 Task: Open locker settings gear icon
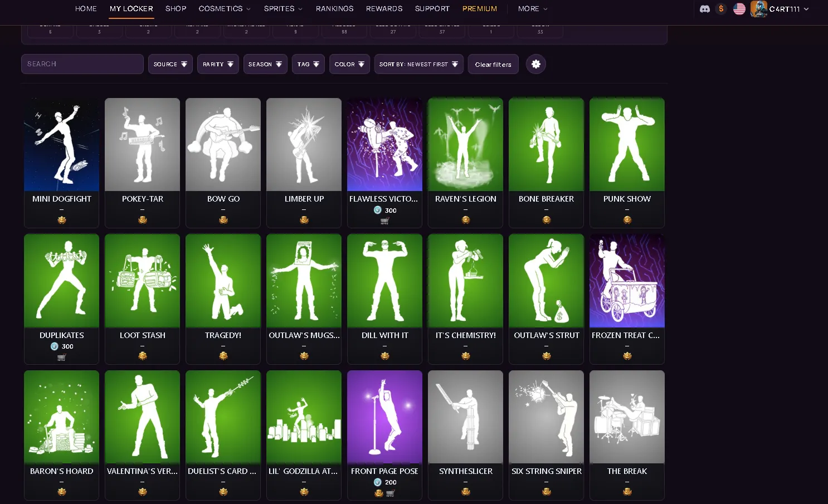click(536, 64)
